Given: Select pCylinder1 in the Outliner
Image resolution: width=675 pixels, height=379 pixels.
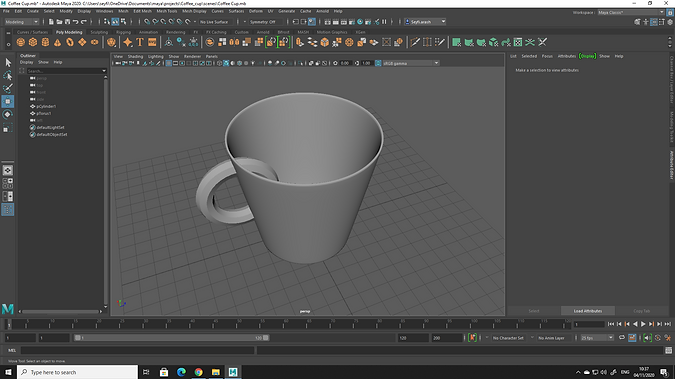Looking at the screenshot, I should point(46,106).
